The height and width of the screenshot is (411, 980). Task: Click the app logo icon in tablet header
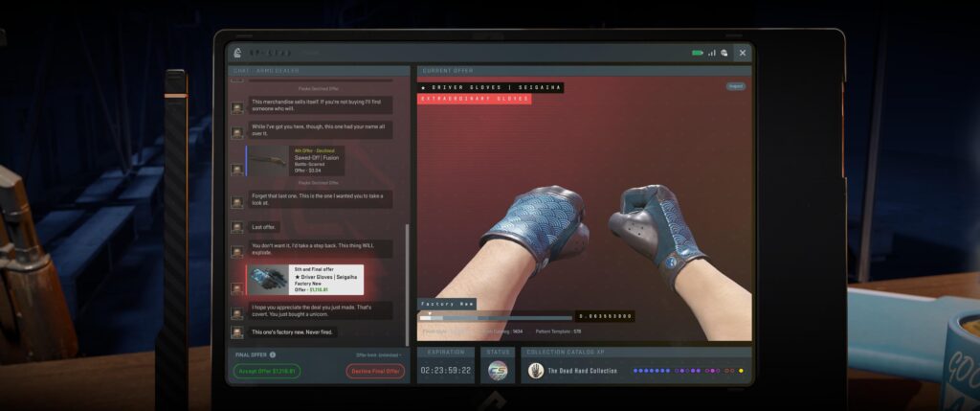pyautogui.click(x=237, y=54)
